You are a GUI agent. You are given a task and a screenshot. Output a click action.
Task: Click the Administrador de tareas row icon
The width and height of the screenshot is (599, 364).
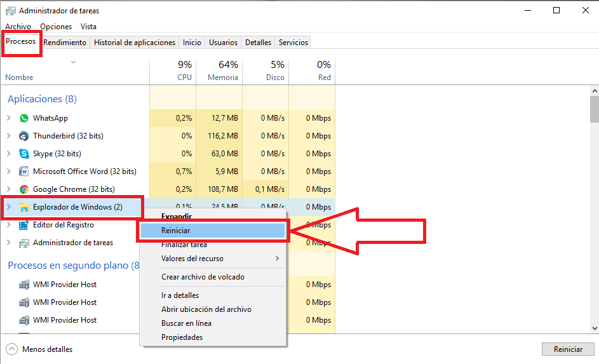(x=24, y=243)
